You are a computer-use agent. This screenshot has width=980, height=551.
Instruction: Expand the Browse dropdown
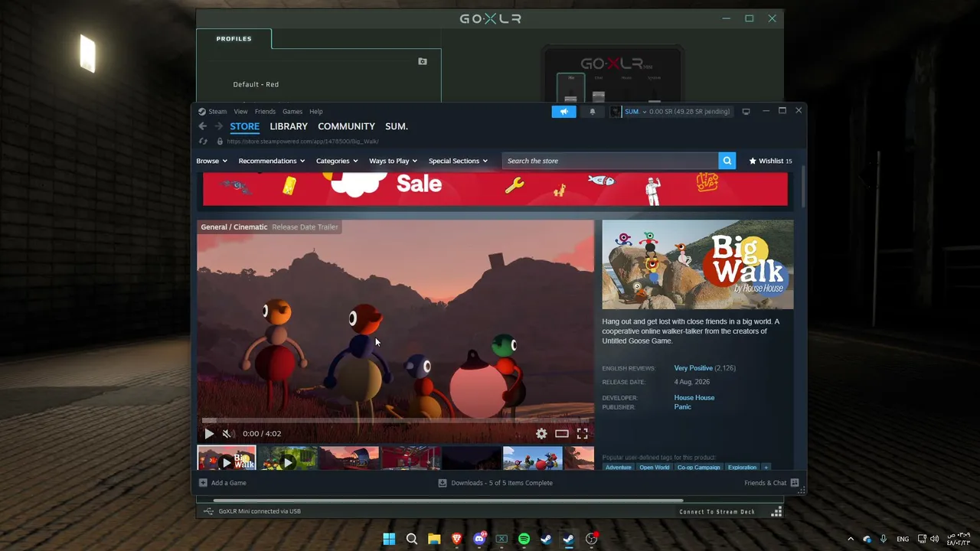211,161
